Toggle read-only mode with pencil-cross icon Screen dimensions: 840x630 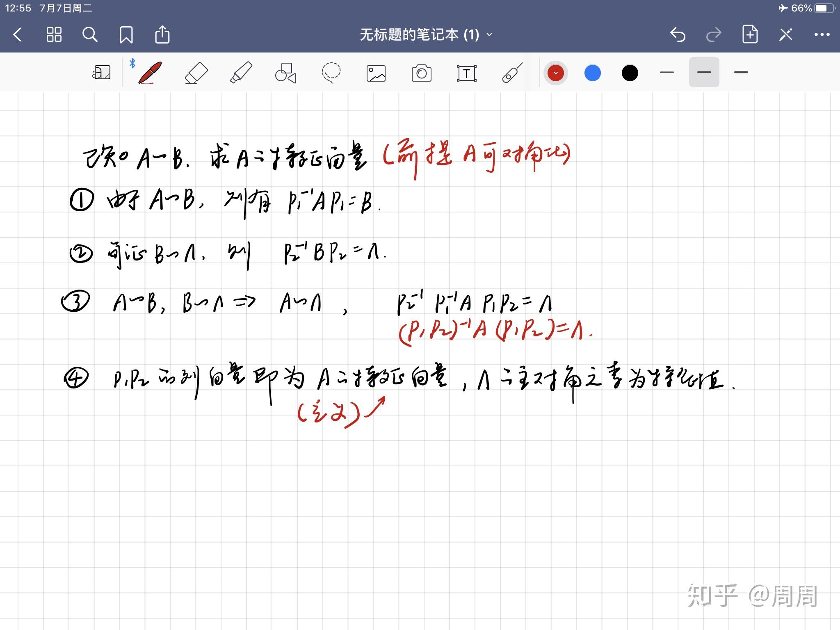(786, 35)
